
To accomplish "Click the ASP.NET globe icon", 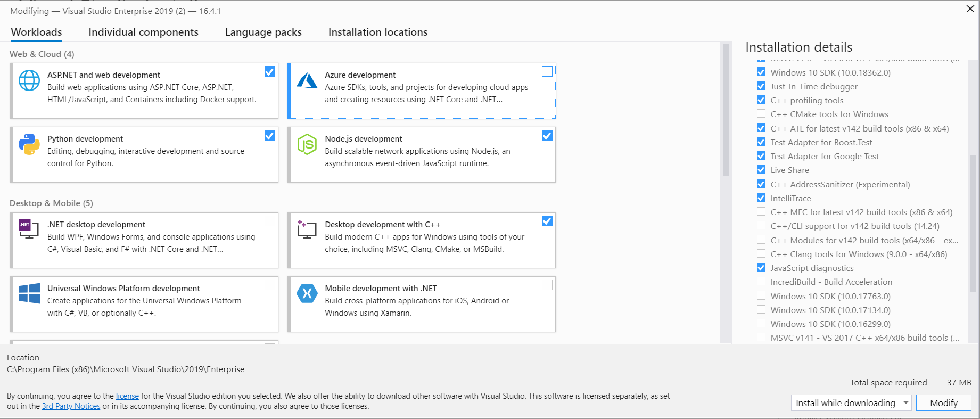I will click(29, 81).
